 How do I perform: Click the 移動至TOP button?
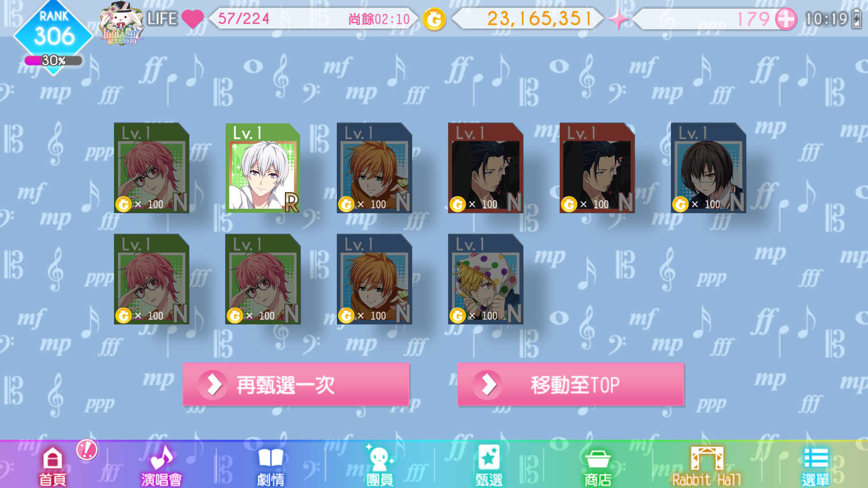coord(571,385)
